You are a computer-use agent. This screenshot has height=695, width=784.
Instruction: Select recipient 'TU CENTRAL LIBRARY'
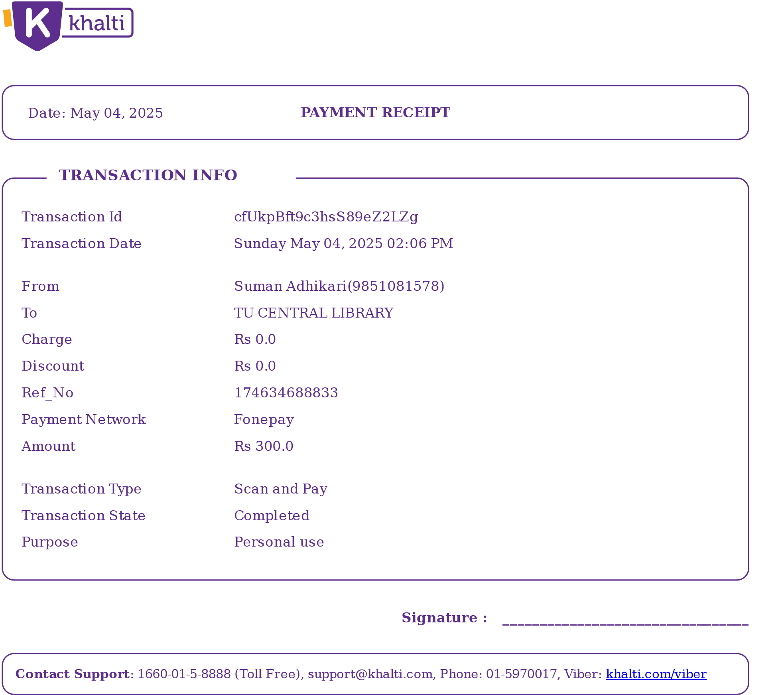(313, 313)
